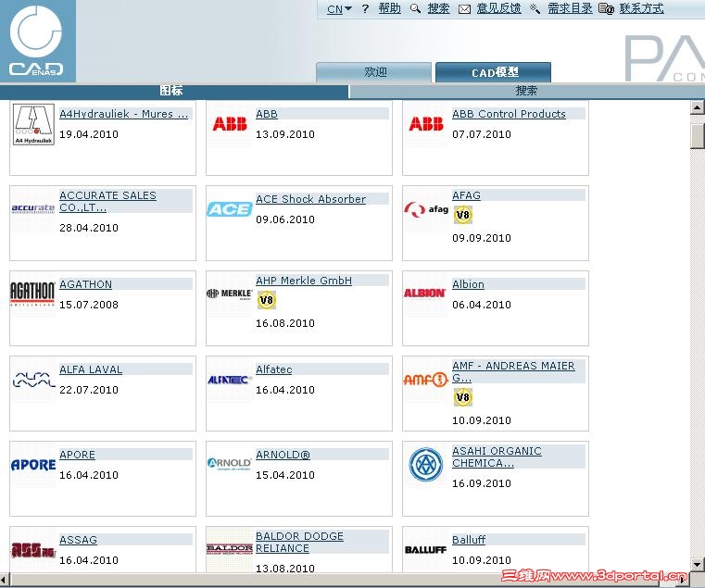Image resolution: width=705 pixels, height=588 pixels.
Task: Click the vertical scrollbar thumb
Action: tap(698, 136)
